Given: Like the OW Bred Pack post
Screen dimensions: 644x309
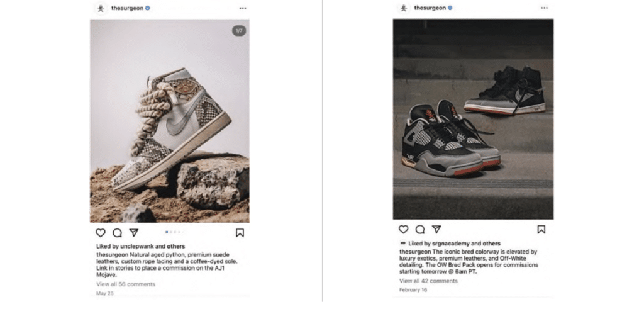Looking at the screenshot, I should 404,229.
